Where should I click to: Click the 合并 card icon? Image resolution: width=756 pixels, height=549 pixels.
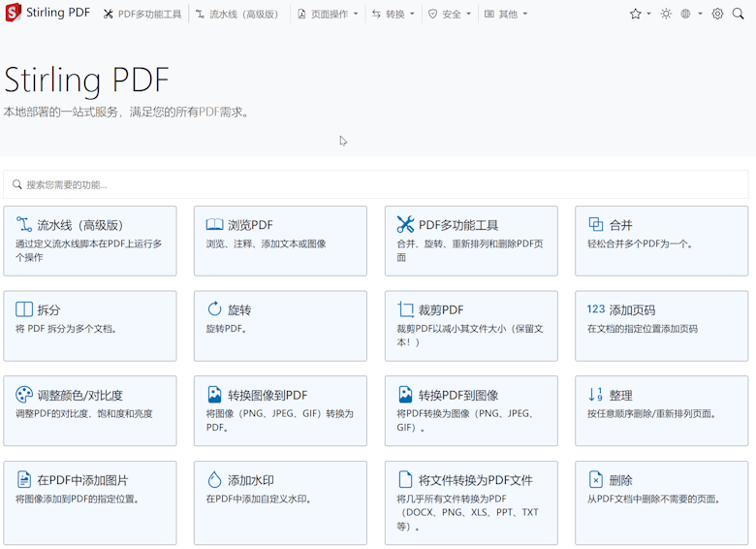(x=596, y=224)
